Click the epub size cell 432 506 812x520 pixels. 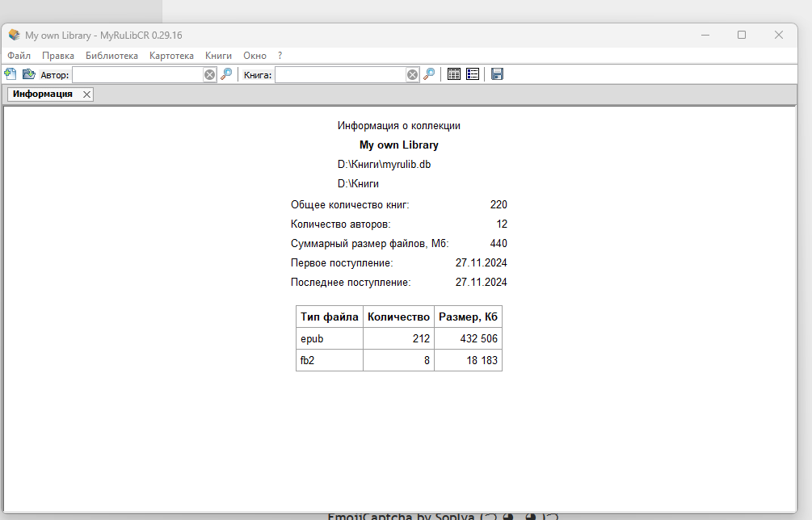pos(468,338)
